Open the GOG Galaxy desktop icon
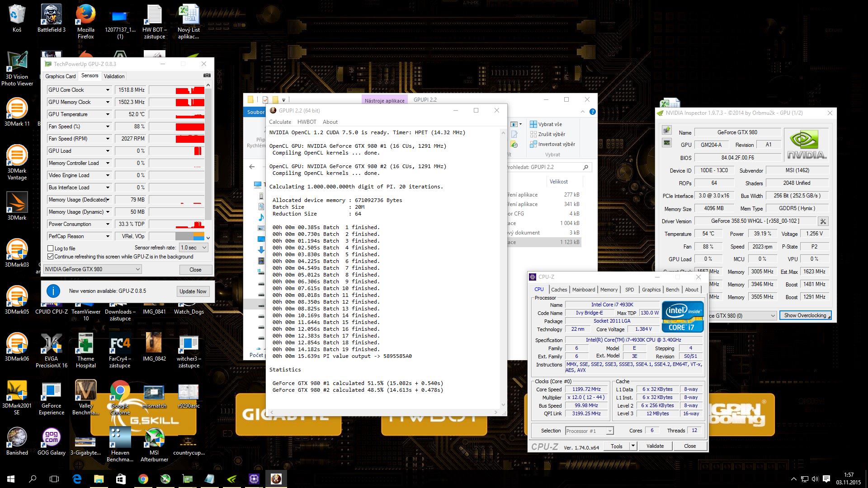 point(51,441)
